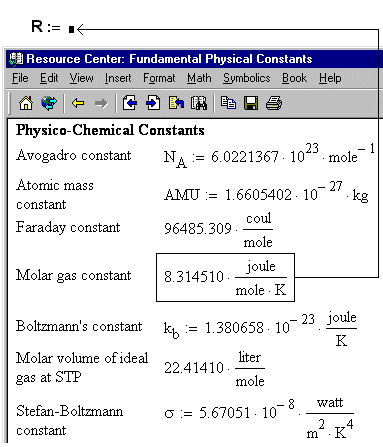Open the history list icon
The width and height of the screenshot is (383, 447).
[176, 103]
